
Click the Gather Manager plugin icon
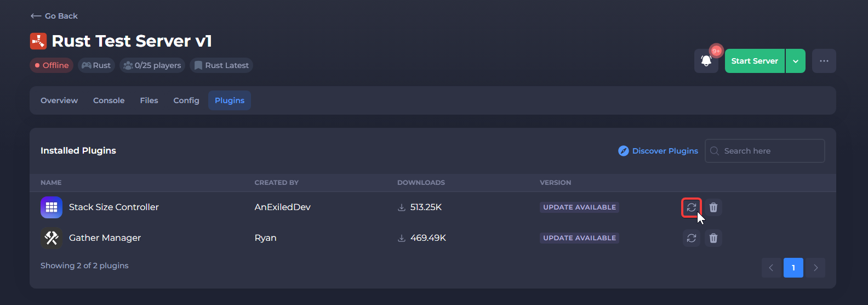pos(52,238)
